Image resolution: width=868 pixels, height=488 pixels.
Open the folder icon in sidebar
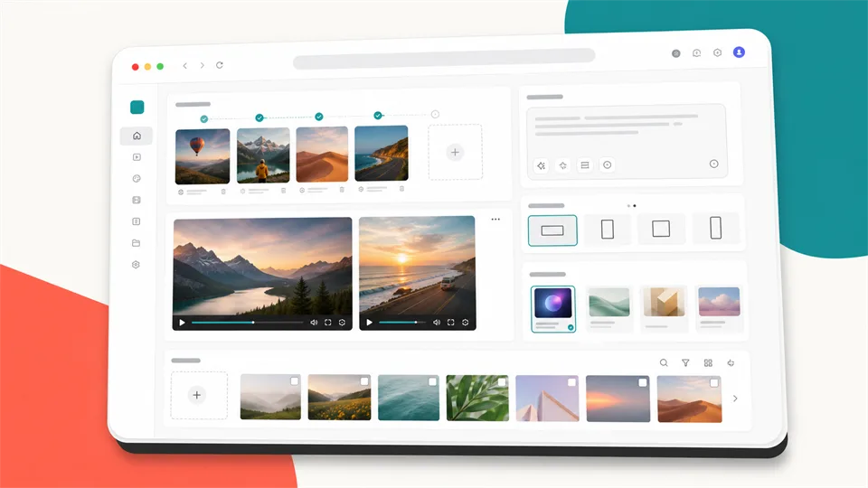pyautogui.click(x=137, y=243)
